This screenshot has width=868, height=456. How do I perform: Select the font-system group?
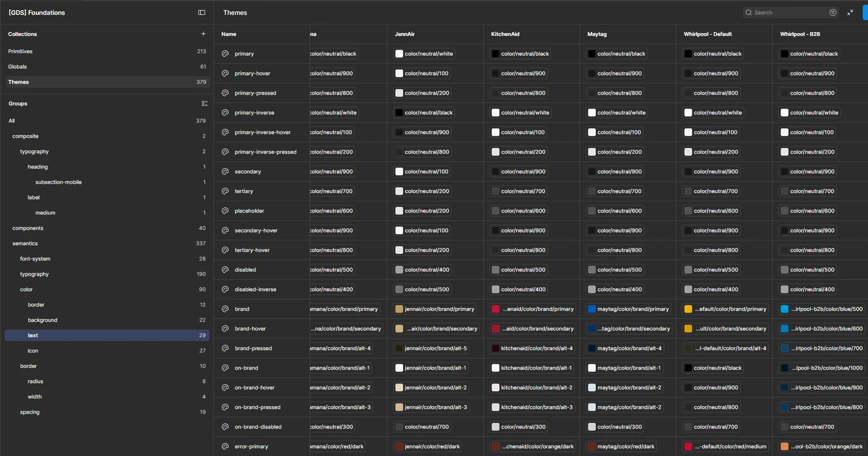click(107, 259)
